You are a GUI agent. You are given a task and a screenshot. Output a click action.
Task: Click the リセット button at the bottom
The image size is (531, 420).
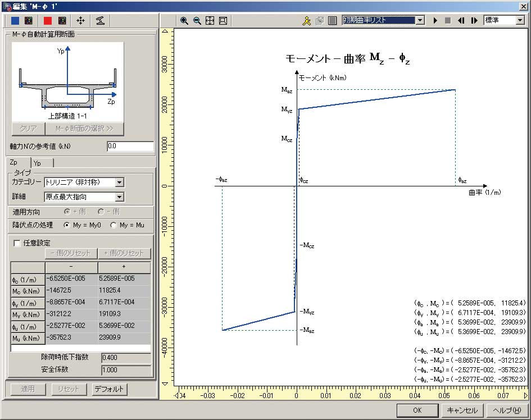coord(69,389)
